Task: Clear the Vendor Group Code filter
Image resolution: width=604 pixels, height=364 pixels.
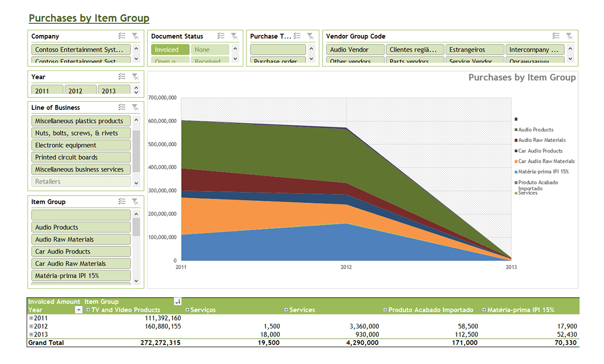Action: 570,36
